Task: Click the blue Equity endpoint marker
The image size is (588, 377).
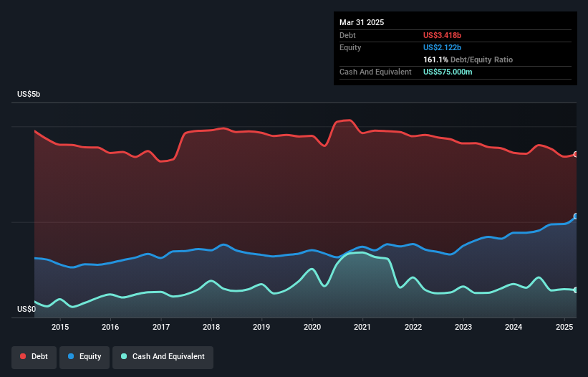Action: pyautogui.click(x=576, y=216)
